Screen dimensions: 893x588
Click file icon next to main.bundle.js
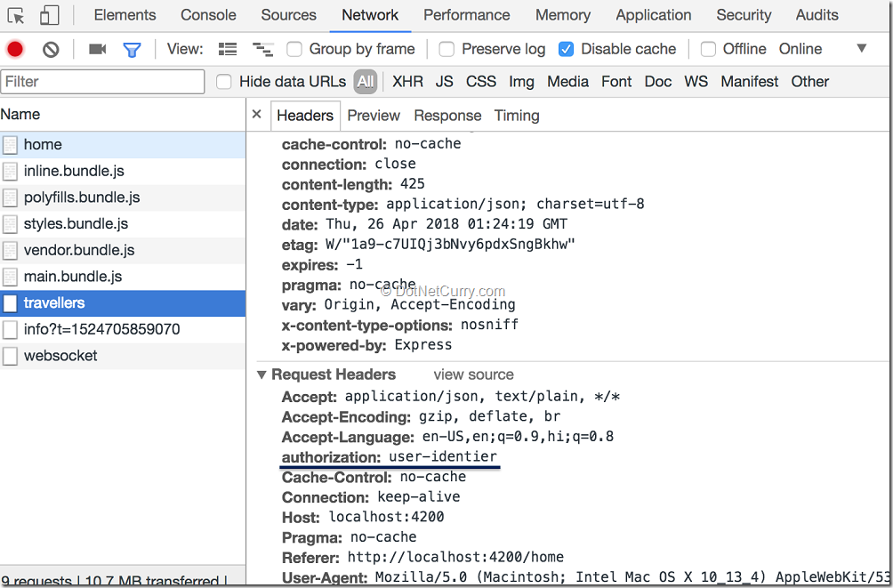(10, 277)
